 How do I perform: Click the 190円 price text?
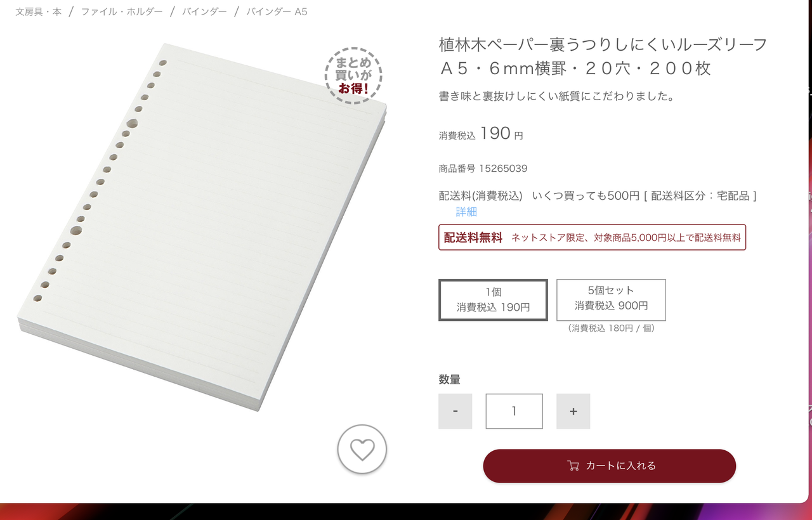point(501,133)
